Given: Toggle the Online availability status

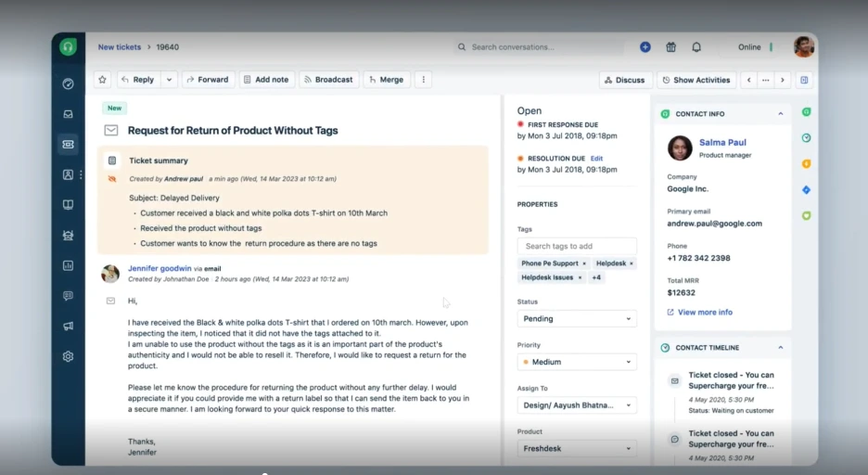Looking at the screenshot, I should tap(755, 47).
